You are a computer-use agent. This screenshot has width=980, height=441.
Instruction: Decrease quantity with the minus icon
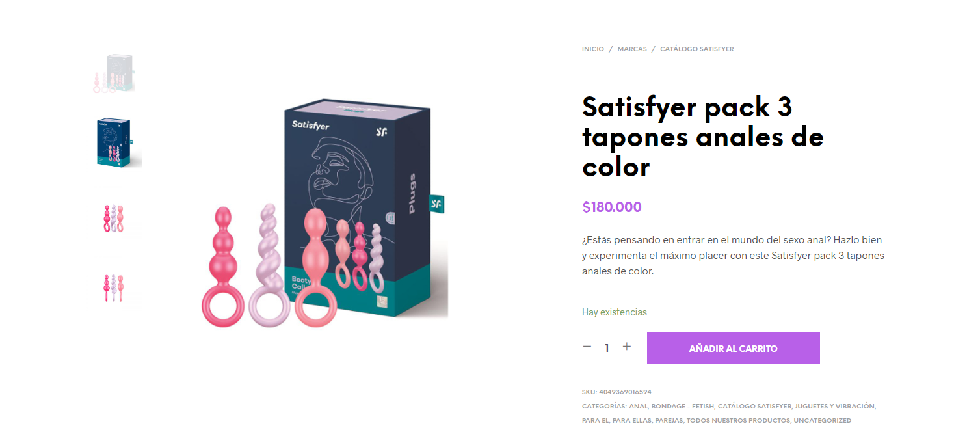pyautogui.click(x=587, y=347)
